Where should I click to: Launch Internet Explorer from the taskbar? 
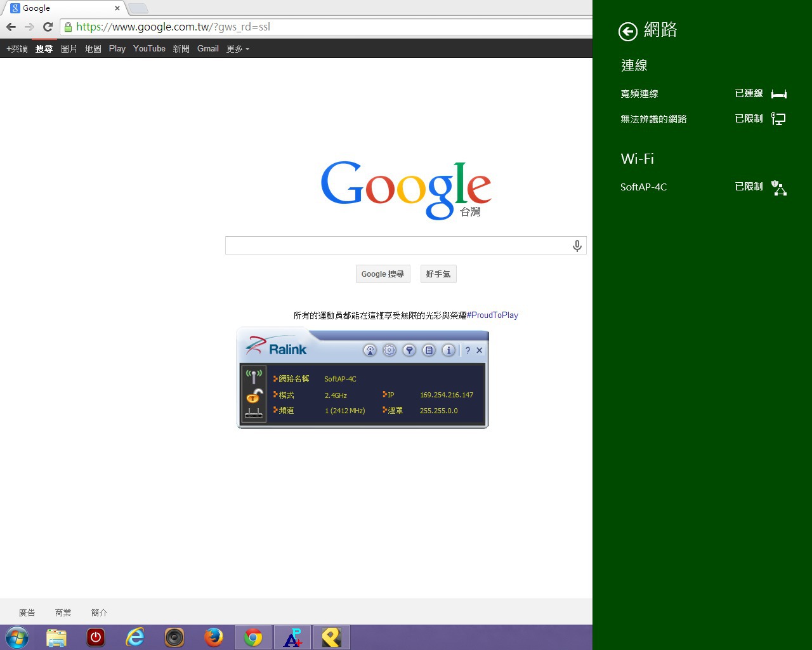(x=135, y=637)
